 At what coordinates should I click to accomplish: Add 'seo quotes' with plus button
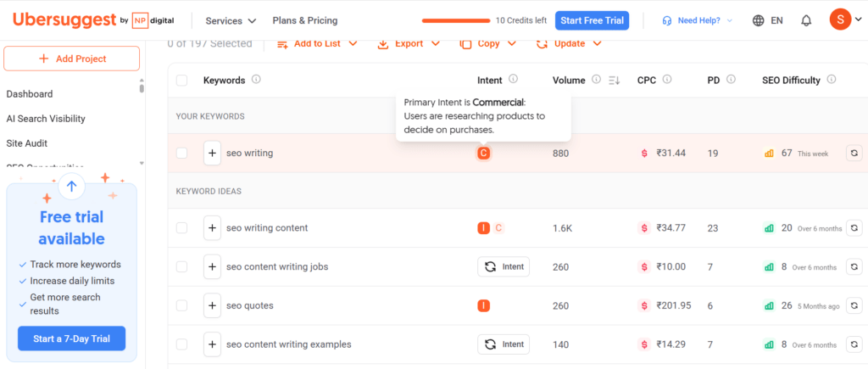[x=212, y=305]
